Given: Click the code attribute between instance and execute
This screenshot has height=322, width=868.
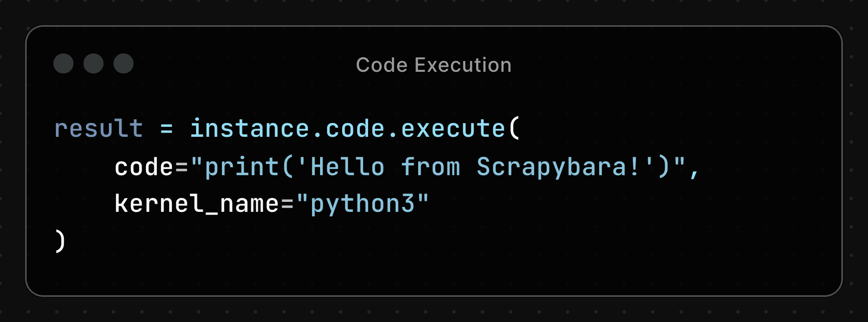Looking at the screenshot, I should click(355, 129).
